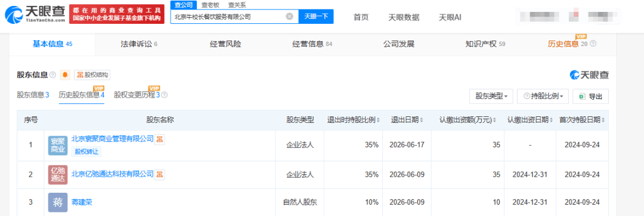Switch to the 知识产权 tab
The height and width of the screenshot is (216, 644).
coord(485,44)
